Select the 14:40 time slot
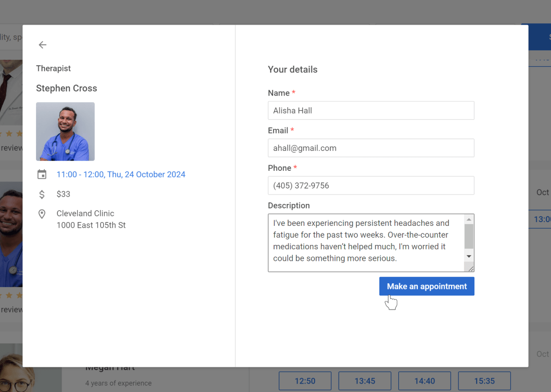 (x=424, y=381)
